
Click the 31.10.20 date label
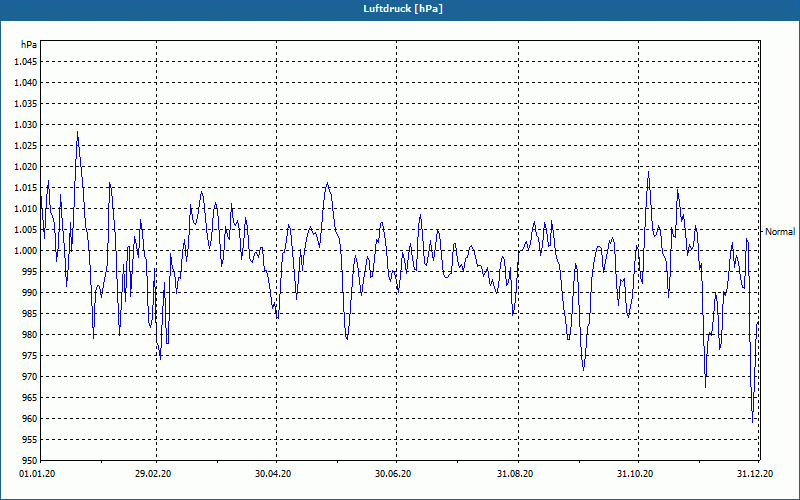click(635, 474)
